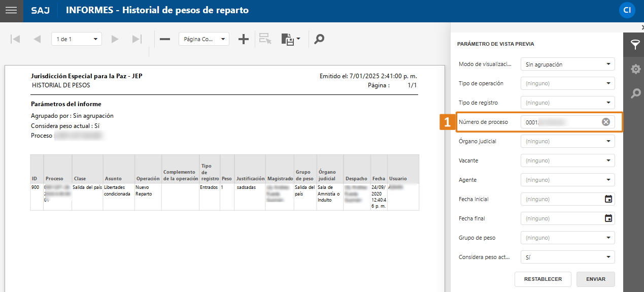Expand Órgano judicial dropdown
This screenshot has width=644, height=292.
568,141
